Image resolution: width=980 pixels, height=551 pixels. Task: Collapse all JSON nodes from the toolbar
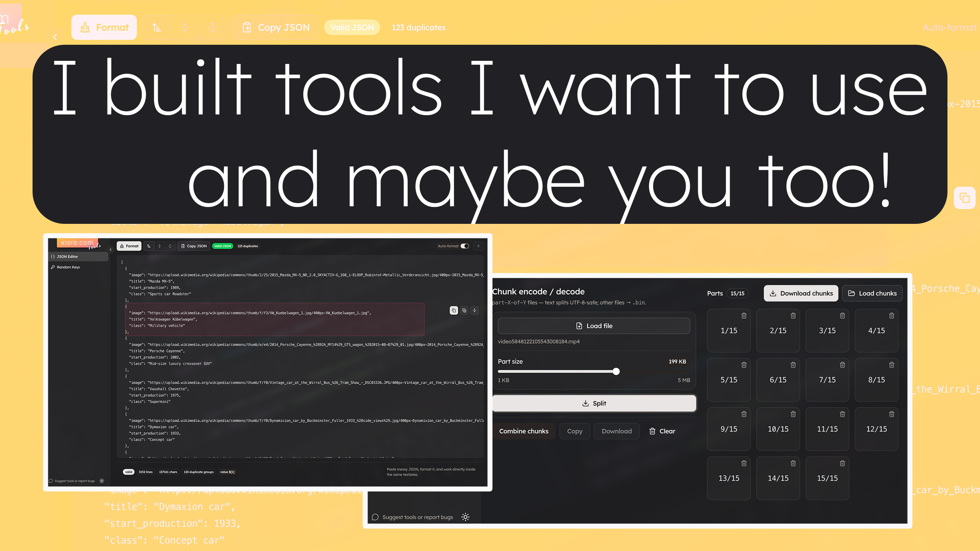pos(159,246)
